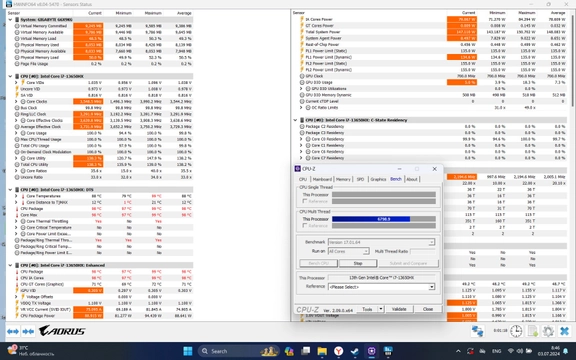Switch to the SPD tab in CPU-Z
The height and width of the screenshot is (360, 576).
pos(360,179)
